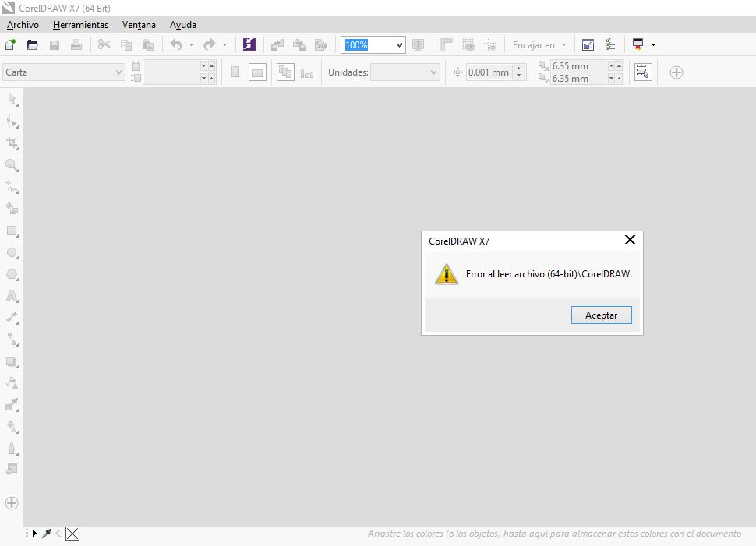Click the Redo arrow icon

[209, 45]
